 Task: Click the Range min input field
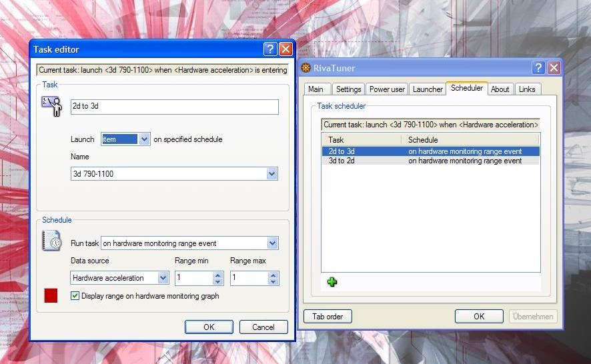click(x=193, y=278)
